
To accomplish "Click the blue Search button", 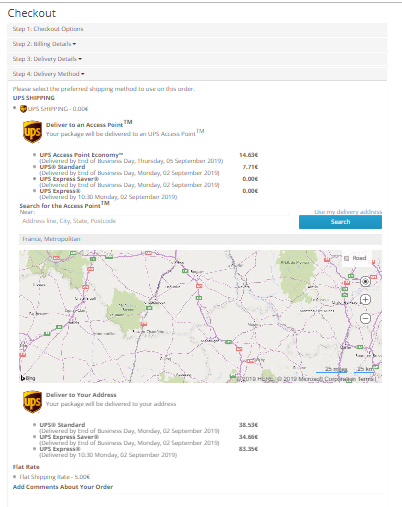I will coord(340,222).
